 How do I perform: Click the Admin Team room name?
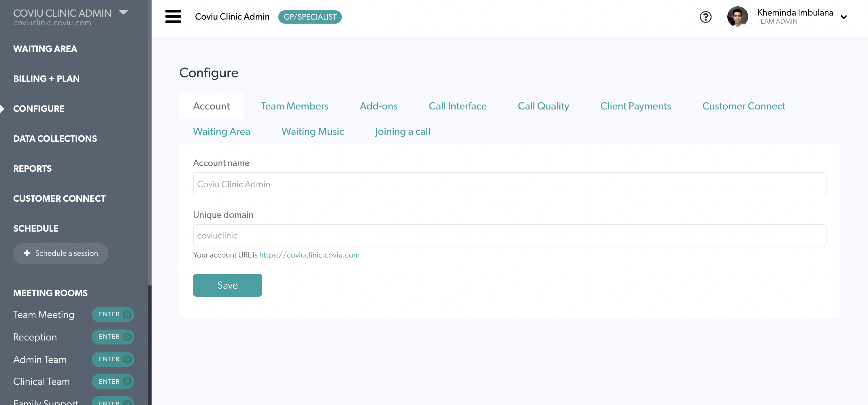40,359
